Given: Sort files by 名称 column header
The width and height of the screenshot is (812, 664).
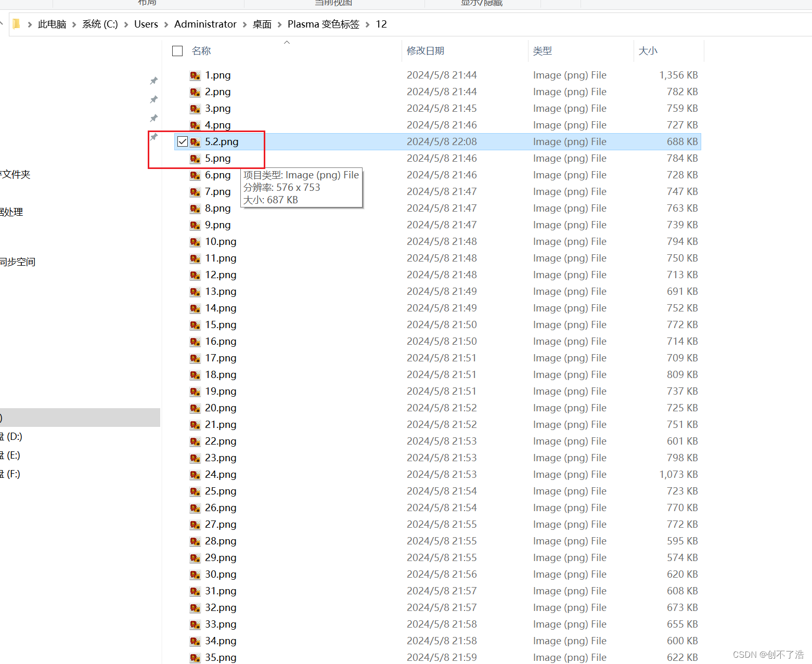Looking at the screenshot, I should [201, 51].
